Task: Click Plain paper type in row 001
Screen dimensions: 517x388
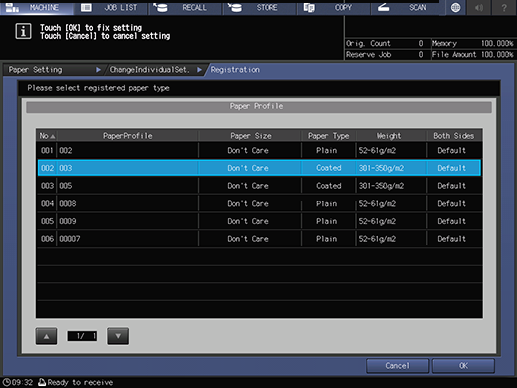Action: [x=327, y=150]
